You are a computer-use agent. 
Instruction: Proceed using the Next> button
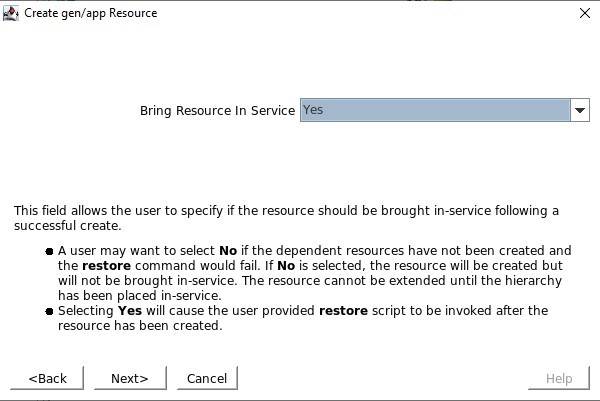(130, 378)
